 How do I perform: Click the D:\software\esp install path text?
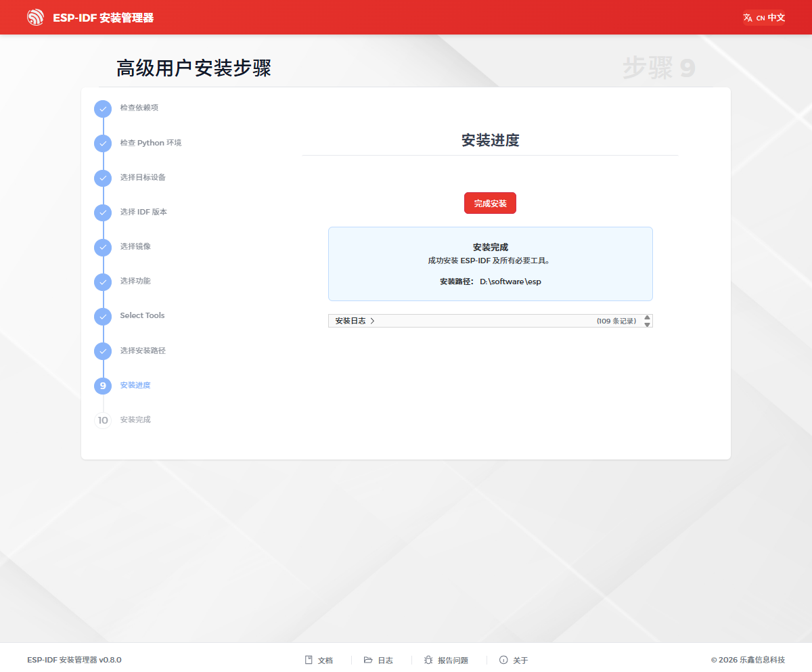[510, 282]
